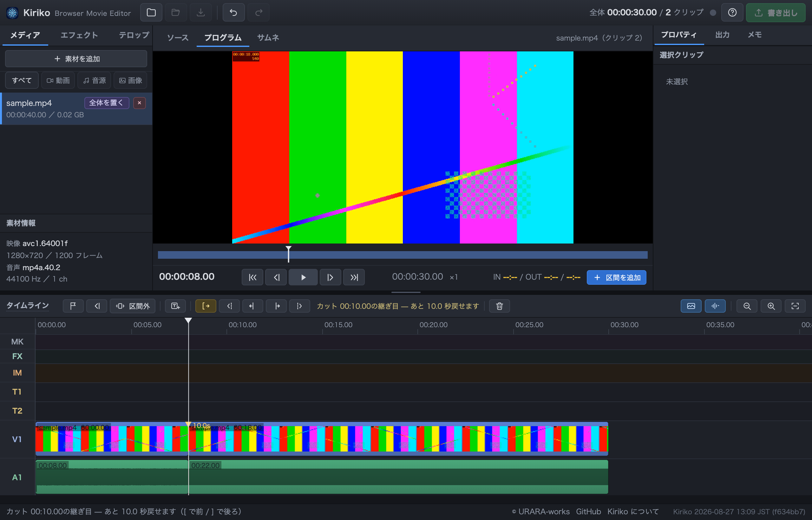The width and height of the screenshot is (812, 520).
Task: Click the MK track label
Action: (17, 342)
